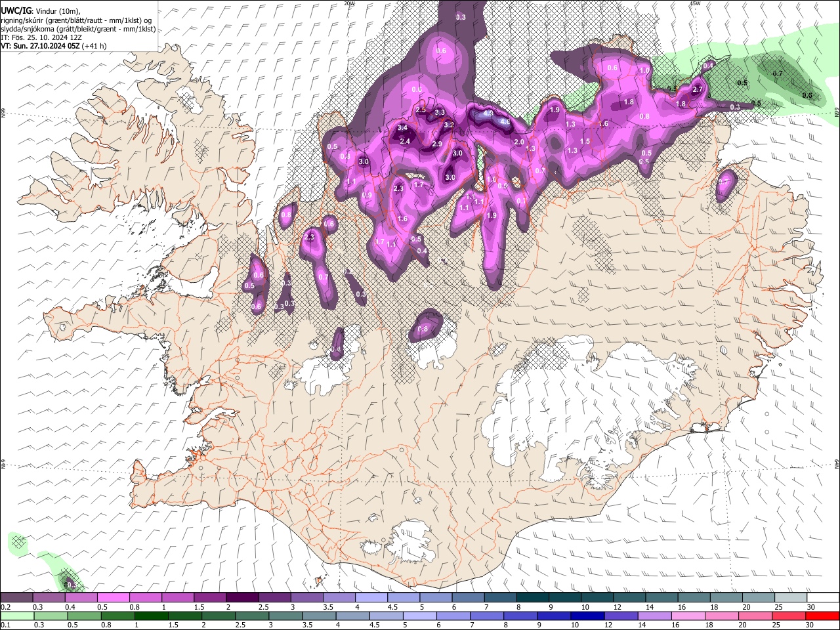Image resolution: width=840 pixels, height=630 pixels.
Task: Select the blue 8–9 rain legend swatch
Action: point(520,616)
